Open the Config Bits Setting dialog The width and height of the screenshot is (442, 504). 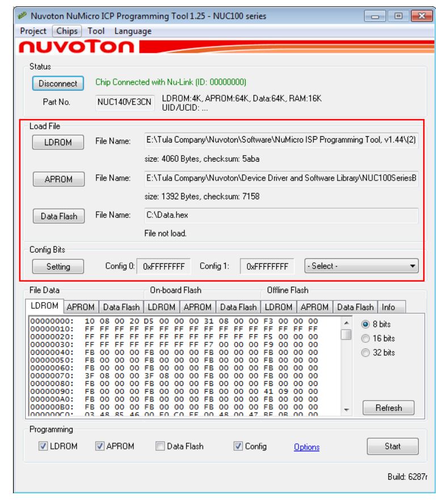pyautogui.click(x=58, y=266)
